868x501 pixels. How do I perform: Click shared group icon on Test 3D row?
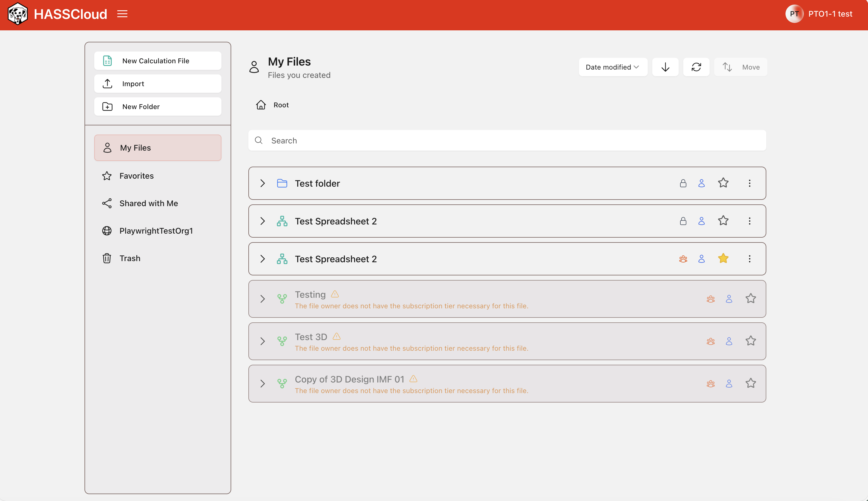coord(710,341)
